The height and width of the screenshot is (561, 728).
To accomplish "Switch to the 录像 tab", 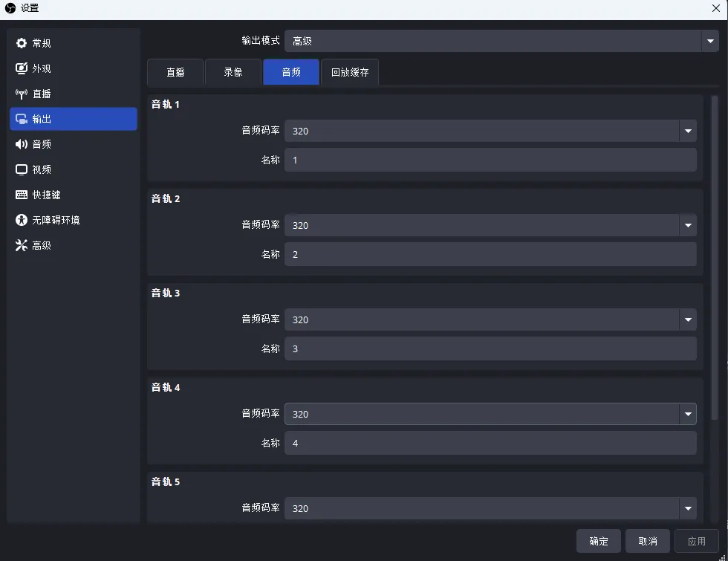I will 233,72.
